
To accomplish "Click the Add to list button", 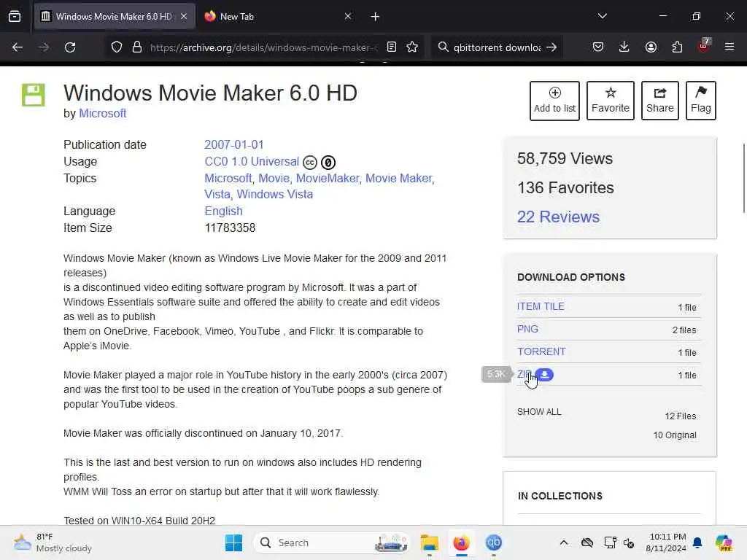I will click(554, 101).
